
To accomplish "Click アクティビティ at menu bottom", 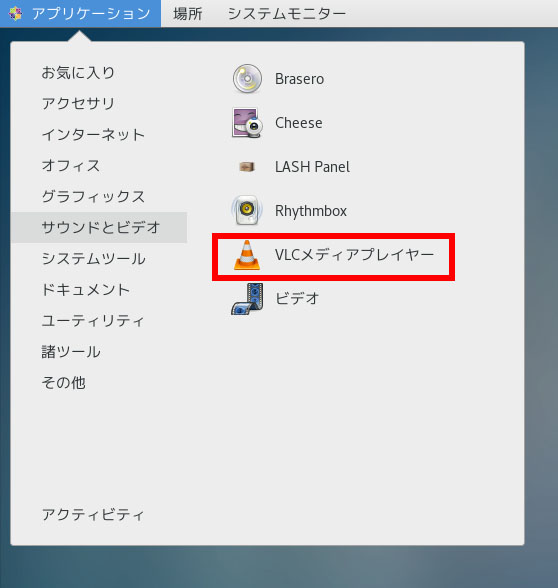I will 93,514.
